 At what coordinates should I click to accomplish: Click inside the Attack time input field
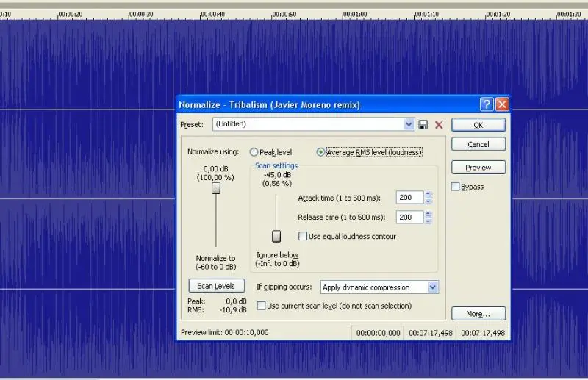(409, 198)
